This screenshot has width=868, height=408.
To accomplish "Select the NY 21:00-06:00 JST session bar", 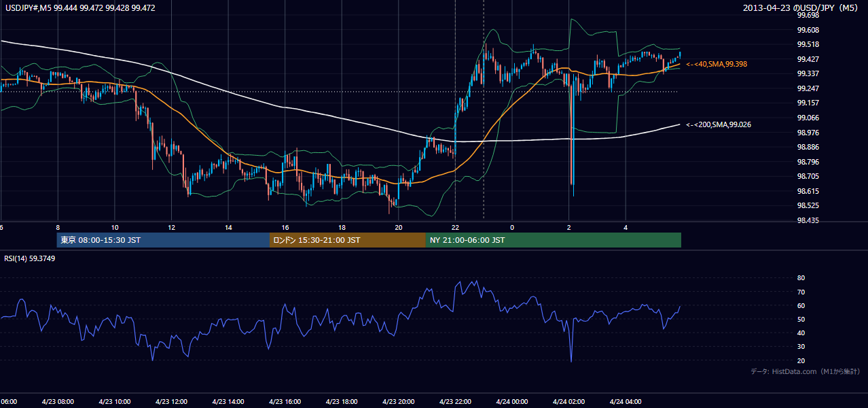I will pos(554,240).
